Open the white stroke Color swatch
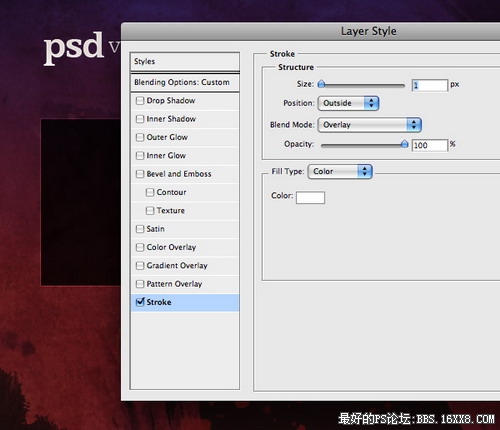 pos(310,197)
